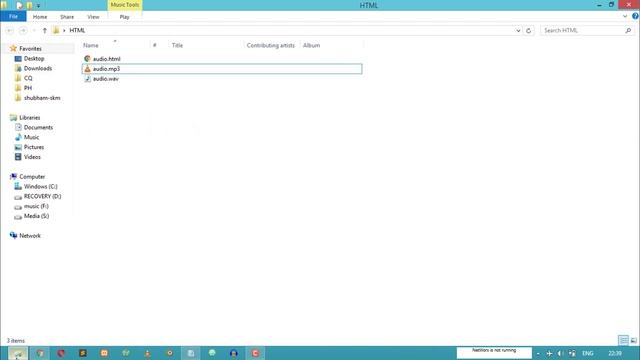Open Downloads in the navigation pane

pos(38,69)
